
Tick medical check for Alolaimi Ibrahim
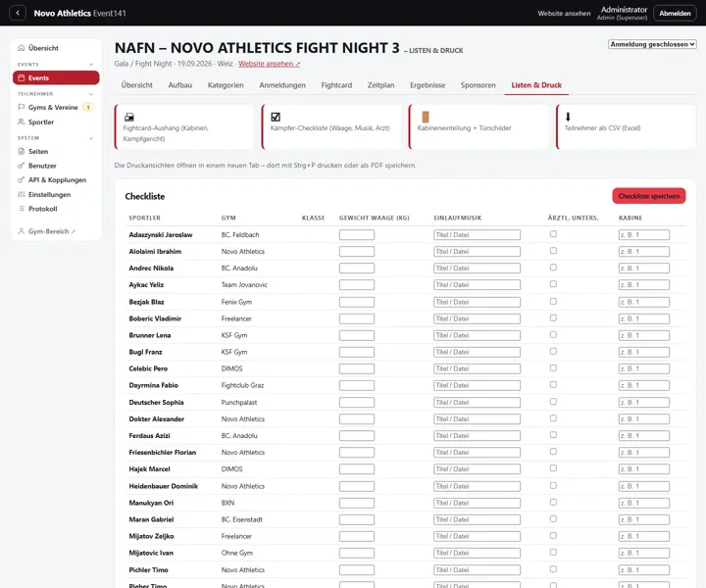click(553, 251)
